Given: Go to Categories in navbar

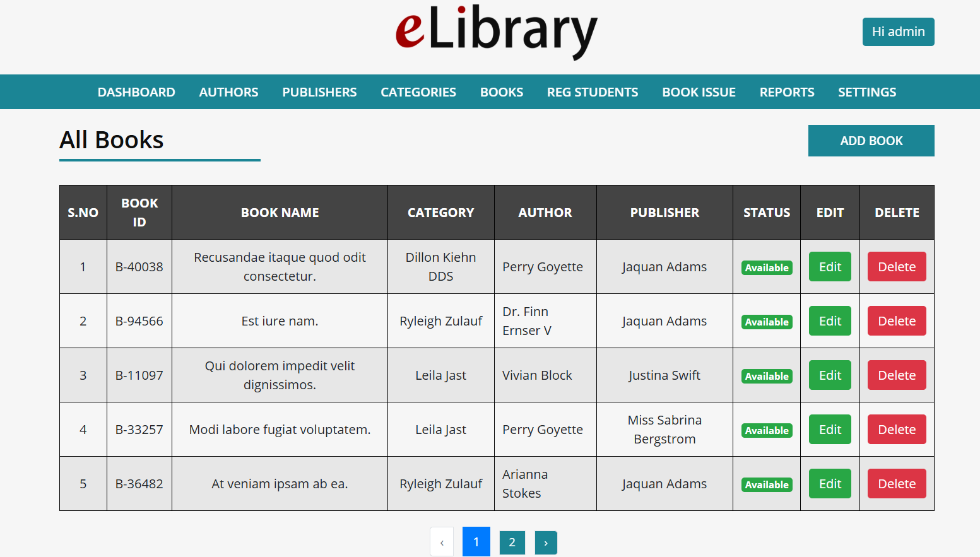Looking at the screenshot, I should coord(418,92).
